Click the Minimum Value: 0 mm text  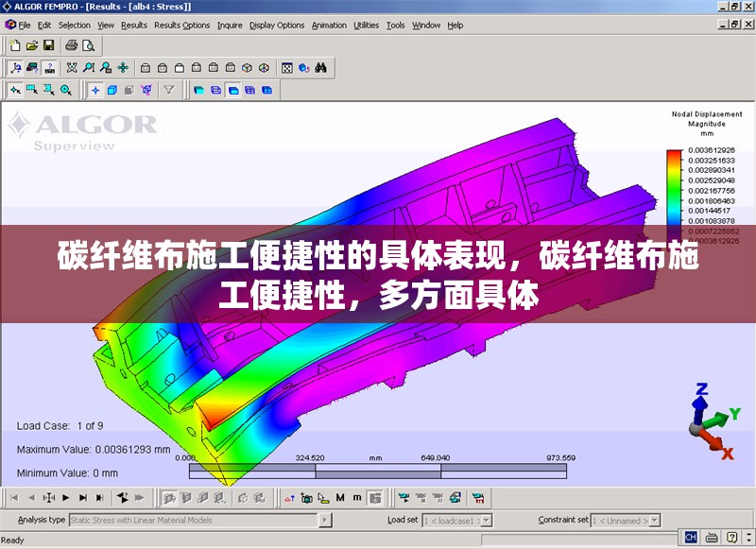click(67, 472)
